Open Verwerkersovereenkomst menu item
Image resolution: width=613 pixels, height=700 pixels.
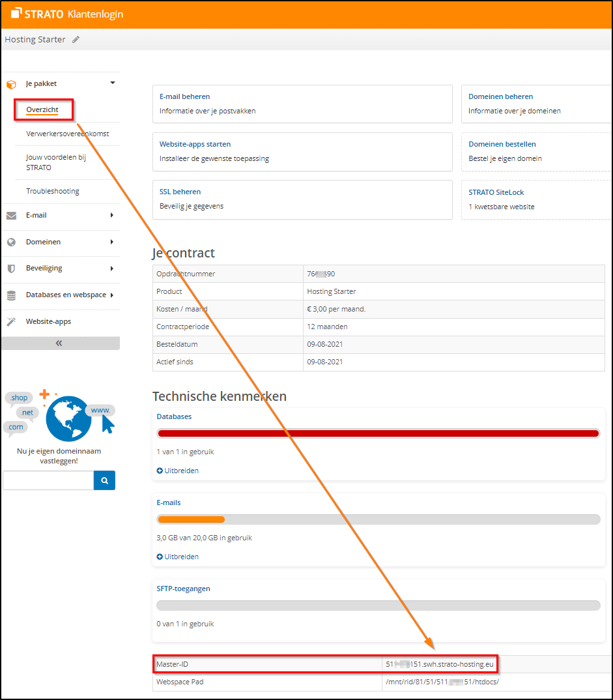coord(67,134)
